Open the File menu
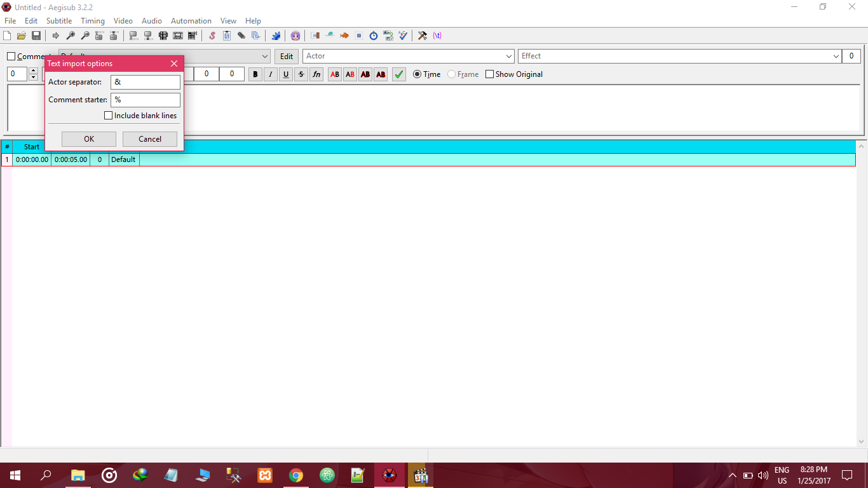Image resolution: width=868 pixels, height=488 pixels. click(10, 21)
